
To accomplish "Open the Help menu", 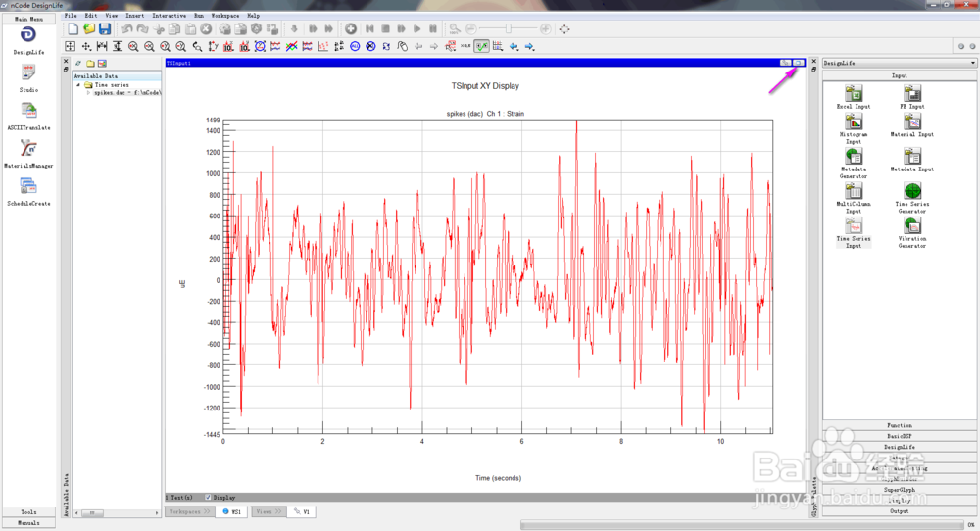I will point(253,15).
